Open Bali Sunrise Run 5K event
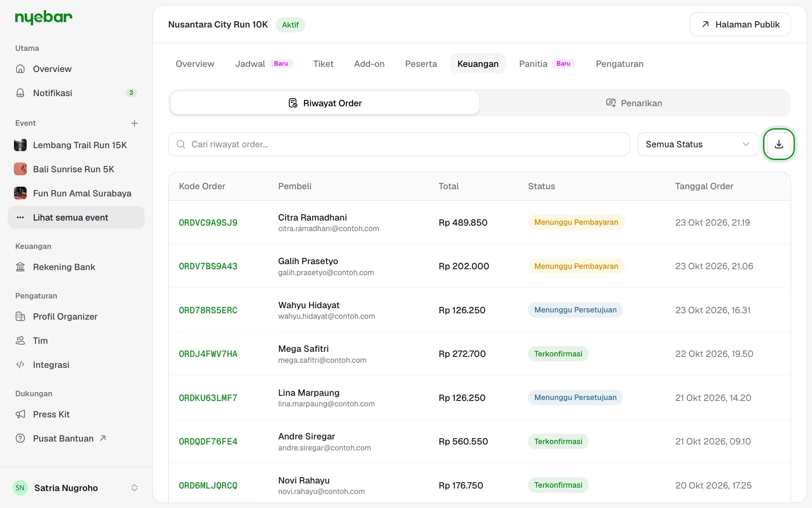812x508 pixels. point(76,169)
